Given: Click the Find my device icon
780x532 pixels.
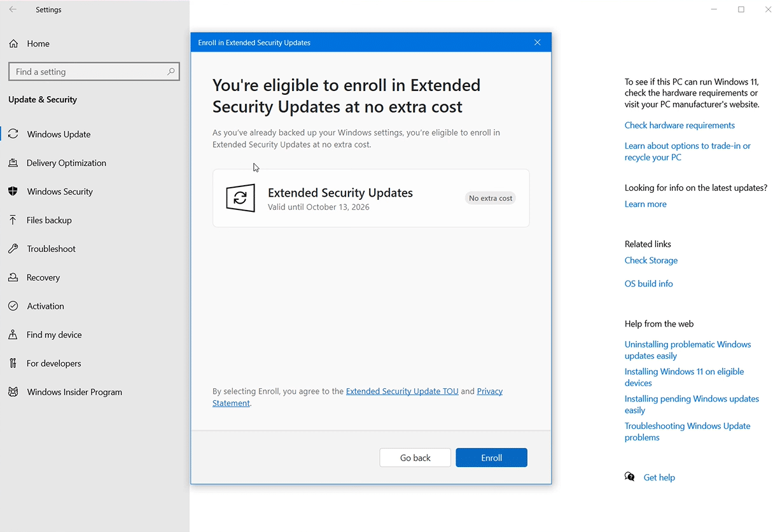Looking at the screenshot, I should point(13,334).
